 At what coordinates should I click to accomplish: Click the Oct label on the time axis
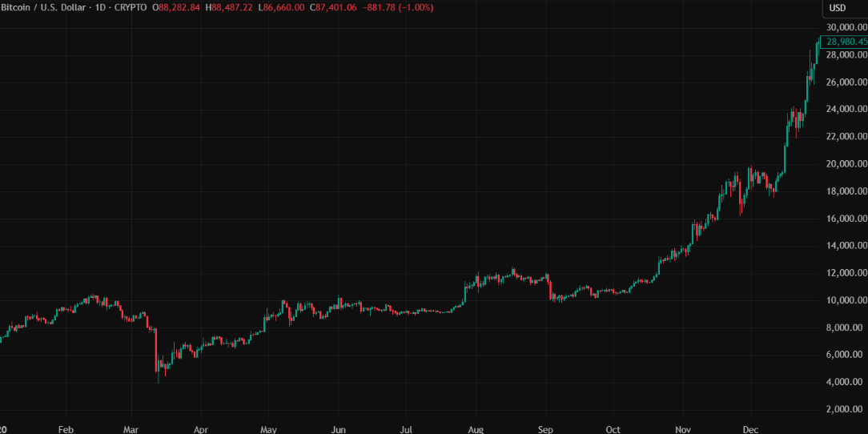[x=614, y=429]
